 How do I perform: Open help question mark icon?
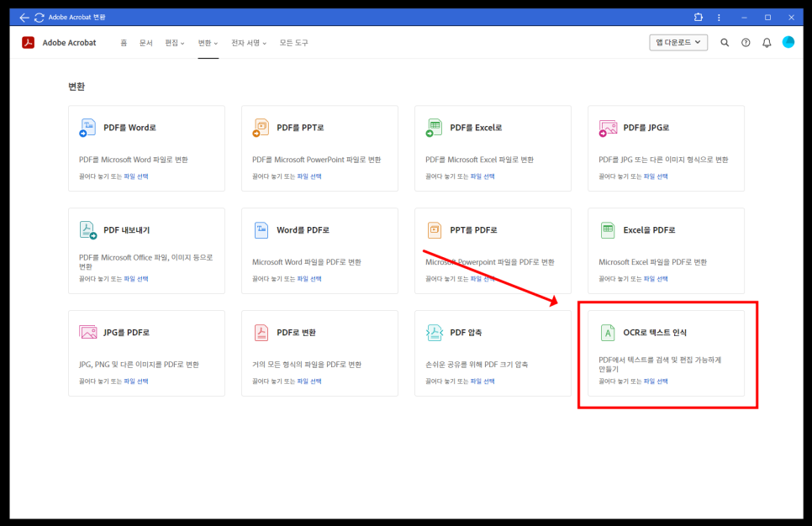pyautogui.click(x=746, y=43)
